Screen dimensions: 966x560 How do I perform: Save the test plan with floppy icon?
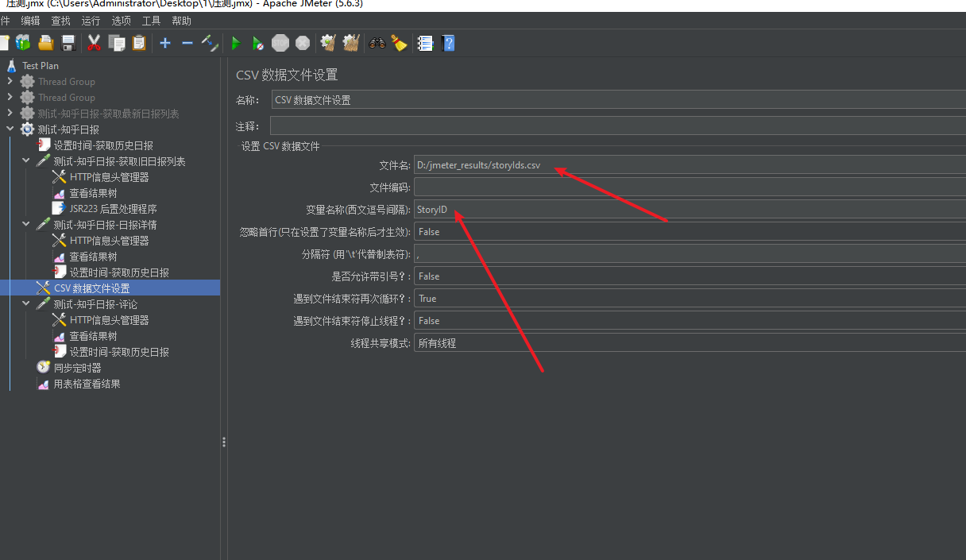tap(68, 43)
